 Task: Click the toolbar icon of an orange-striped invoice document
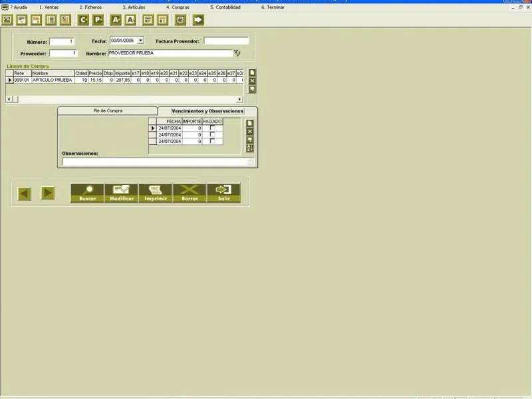(37, 20)
